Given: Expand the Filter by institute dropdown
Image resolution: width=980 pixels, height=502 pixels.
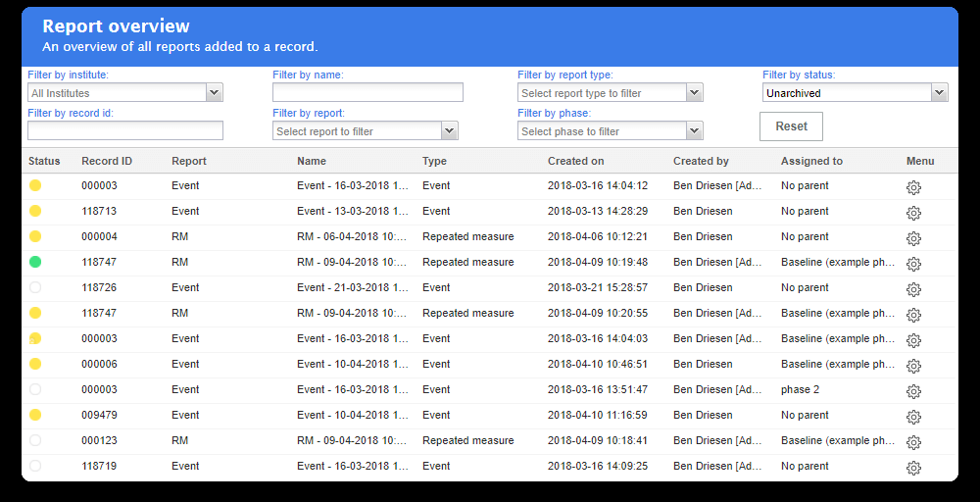Looking at the screenshot, I should point(214,93).
